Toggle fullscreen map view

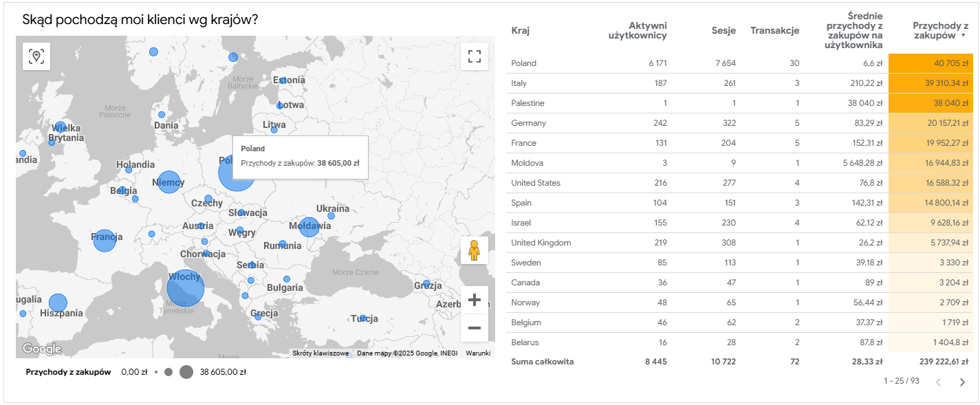coord(474,56)
